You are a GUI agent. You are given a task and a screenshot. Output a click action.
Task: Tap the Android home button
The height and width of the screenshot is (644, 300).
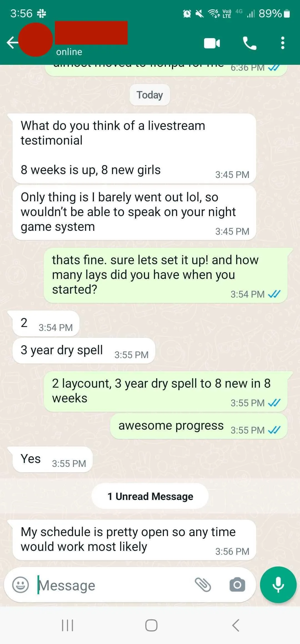pyautogui.click(x=151, y=625)
